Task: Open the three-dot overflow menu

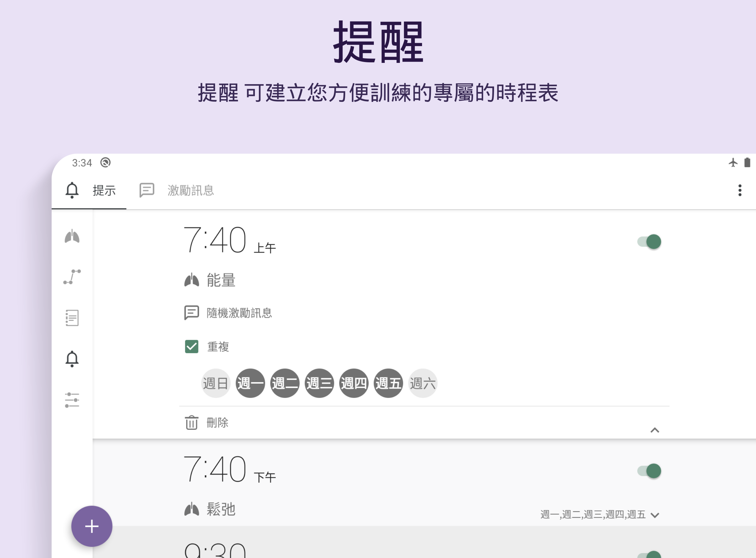Action: (740, 190)
